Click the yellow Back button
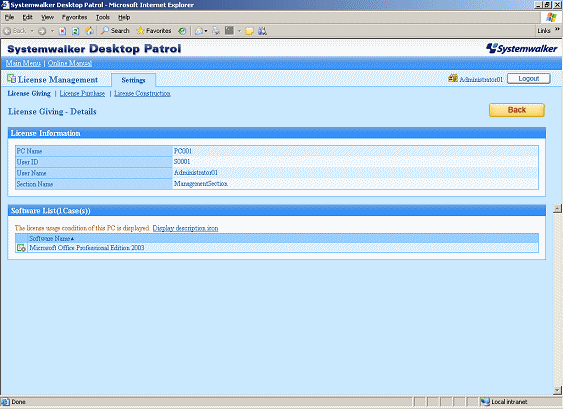This screenshot has width=563, height=409. [517, 110]
